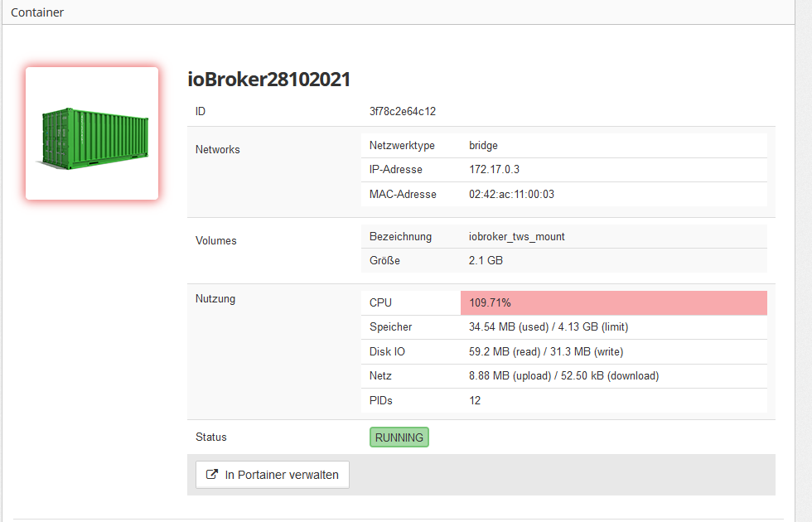Select container ID 3f78c2e64c12

coord(403,111)
